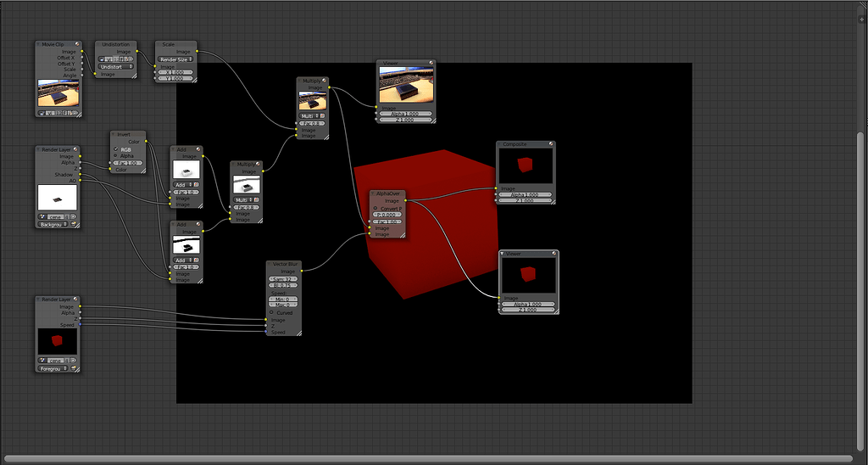Toggle alpha icon beside Multi dropdown, grey-preview node
868x465 pixels.
tap(256, 200)
